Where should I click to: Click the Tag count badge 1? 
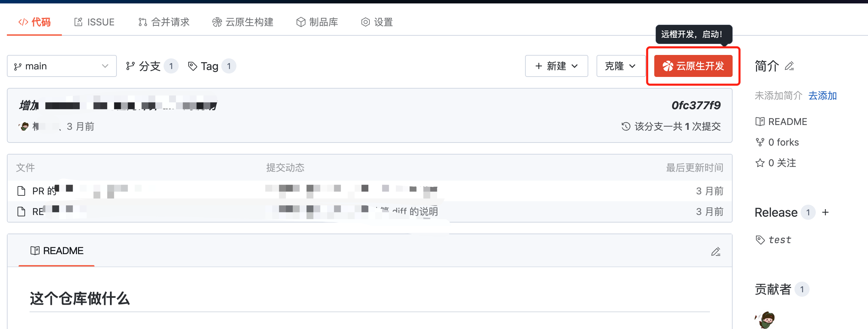pyautogui.click(x=229, y=66)
